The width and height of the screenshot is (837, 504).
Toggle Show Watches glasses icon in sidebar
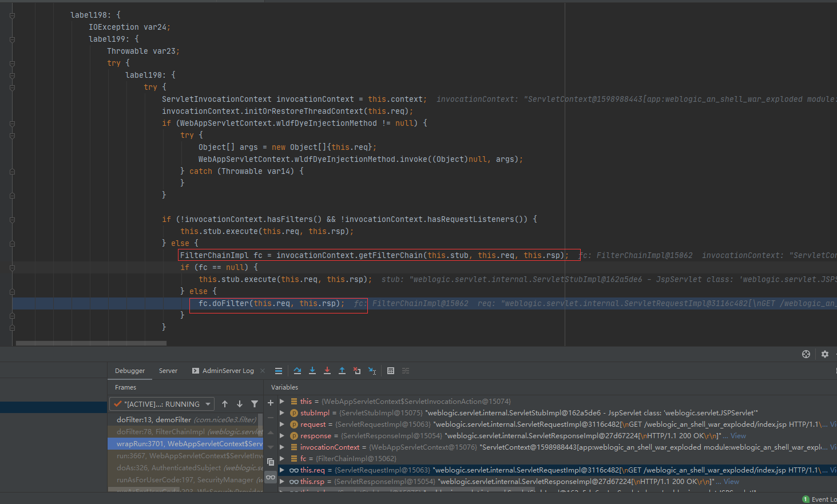point(271,477)
